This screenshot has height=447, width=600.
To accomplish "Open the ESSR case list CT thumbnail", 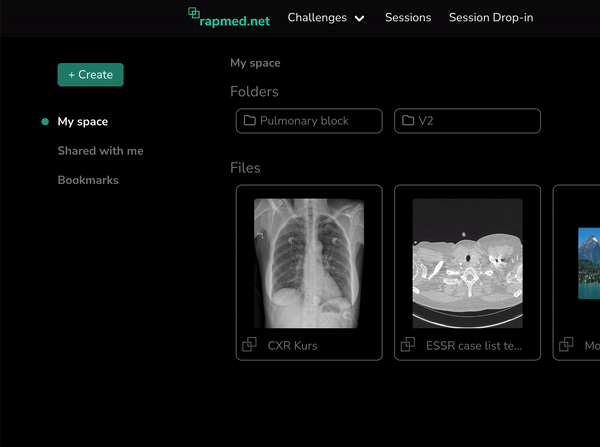I will pyautogui.click(x=467, y=263).
